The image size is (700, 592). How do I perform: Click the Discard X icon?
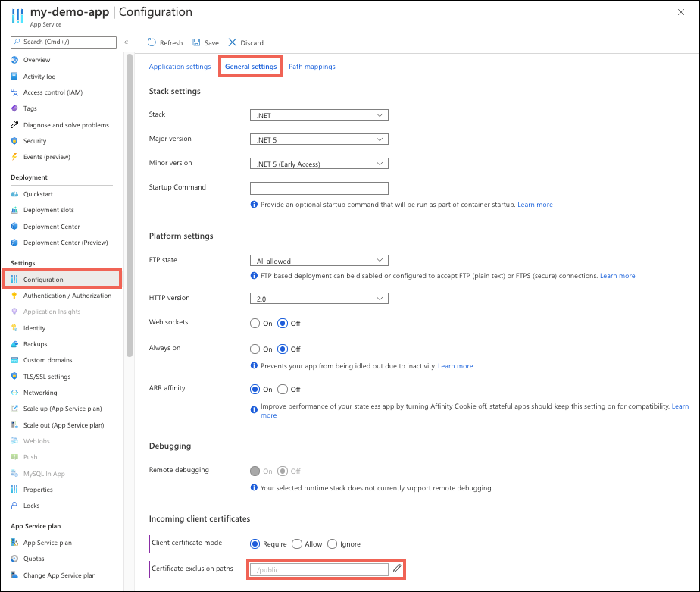233,42
